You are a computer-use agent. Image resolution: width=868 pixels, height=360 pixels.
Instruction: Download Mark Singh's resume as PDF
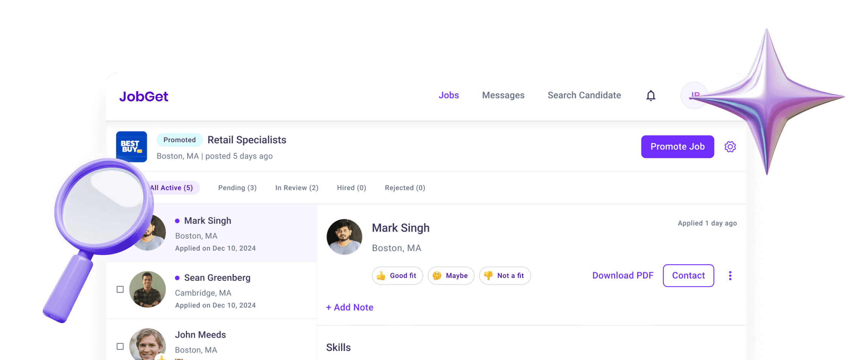click(x=622, y=275)
